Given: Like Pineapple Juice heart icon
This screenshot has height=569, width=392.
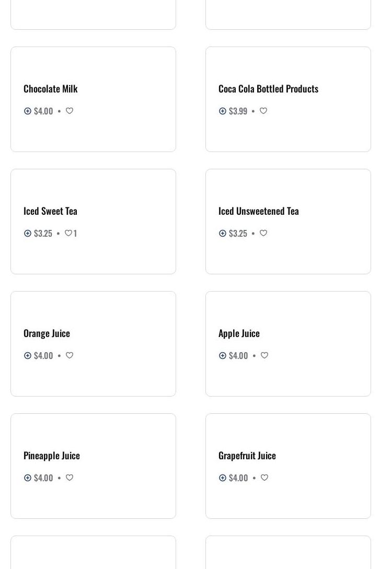Looking at the screenshot, I should pos(70,478).
